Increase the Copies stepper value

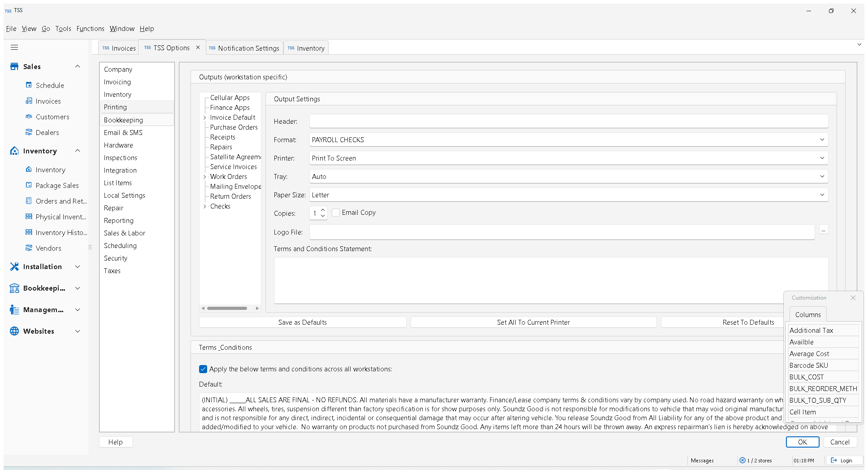[x=323, y=210]
